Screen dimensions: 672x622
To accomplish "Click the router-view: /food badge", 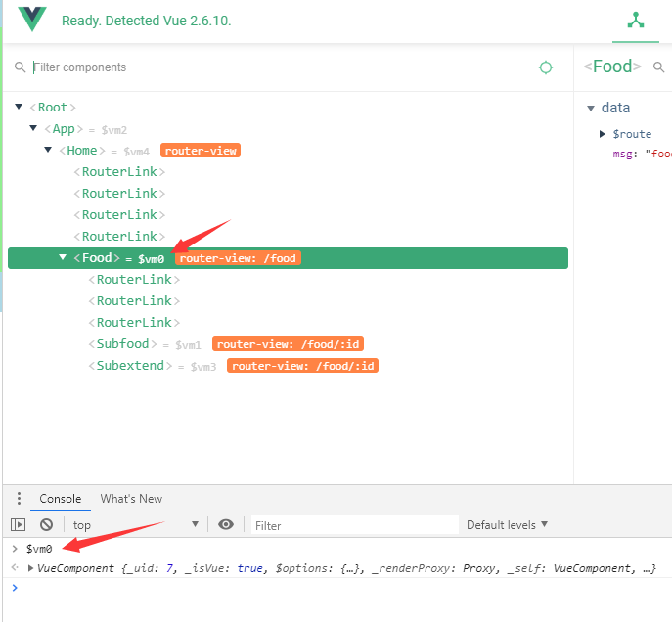I will pyautogui.click(x=238, y=258).
